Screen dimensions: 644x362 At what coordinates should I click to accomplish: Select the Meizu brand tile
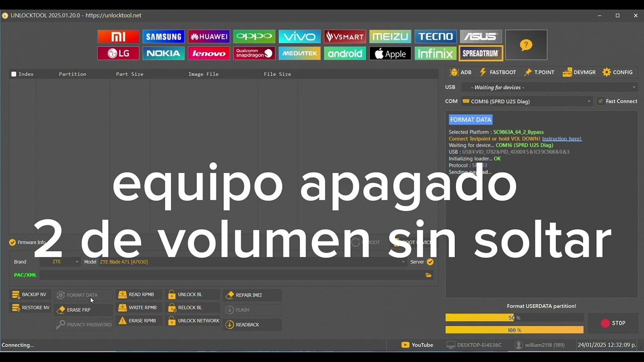pos(390,37)
